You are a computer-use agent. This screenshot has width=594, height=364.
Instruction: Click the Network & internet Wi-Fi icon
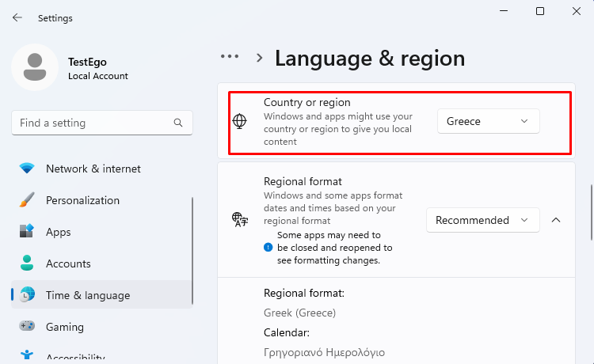pos(27,168)
